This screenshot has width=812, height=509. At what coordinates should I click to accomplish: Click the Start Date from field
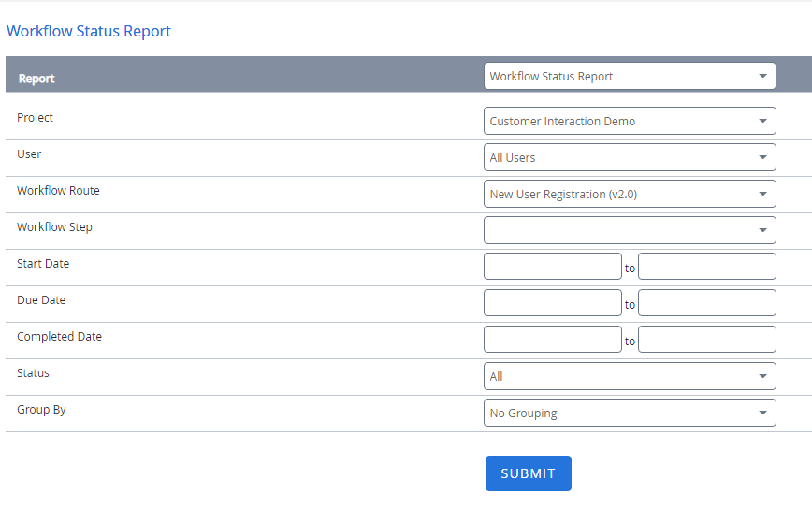point(552,267)
